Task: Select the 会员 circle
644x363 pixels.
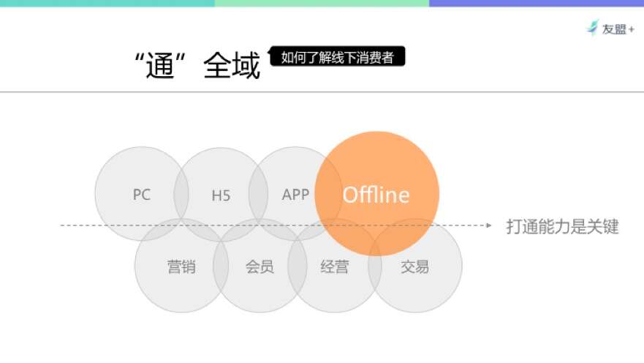Action: point(260,266)
